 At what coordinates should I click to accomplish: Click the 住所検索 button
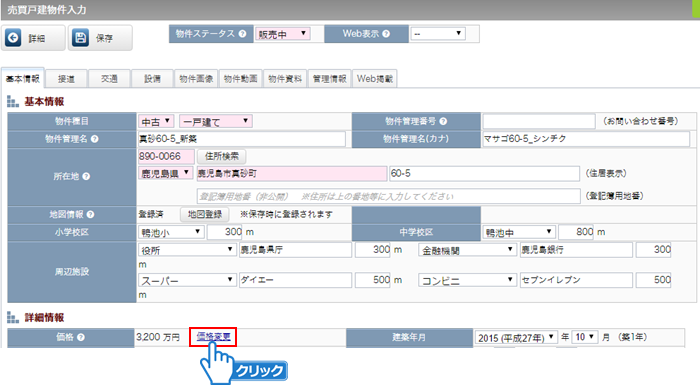point(222,156)
